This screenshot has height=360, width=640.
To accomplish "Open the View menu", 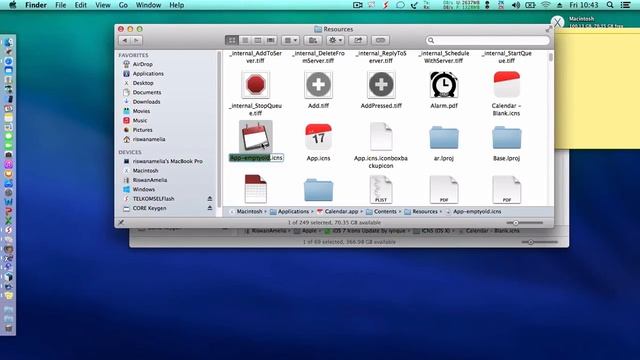I will [x=102, y=5].
